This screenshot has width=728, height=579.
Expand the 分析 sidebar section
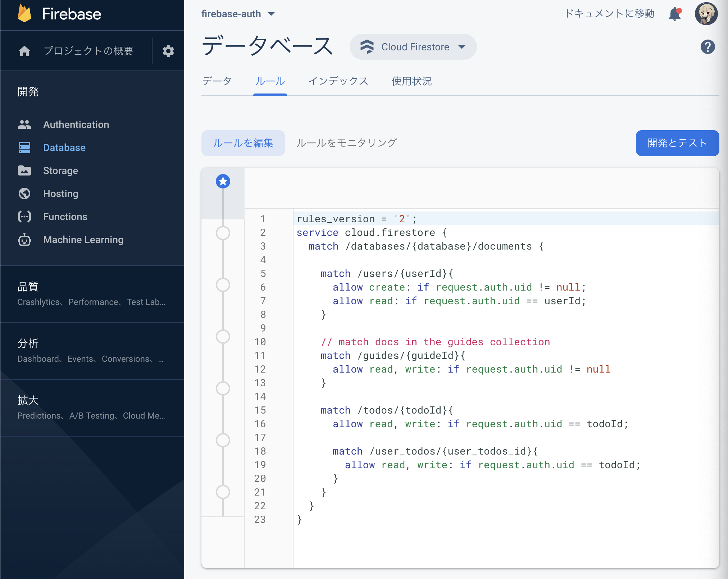tap(92, 351)
